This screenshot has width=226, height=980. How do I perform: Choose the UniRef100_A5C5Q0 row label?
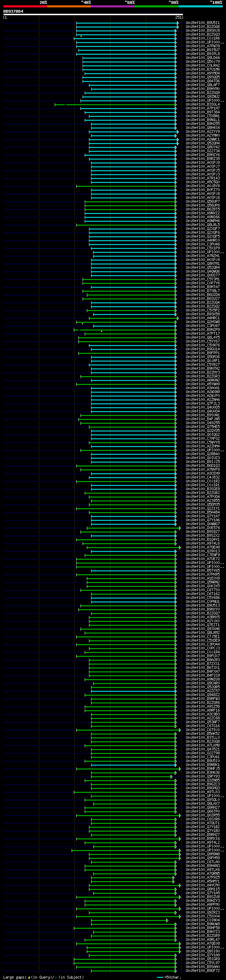[202, 182]
